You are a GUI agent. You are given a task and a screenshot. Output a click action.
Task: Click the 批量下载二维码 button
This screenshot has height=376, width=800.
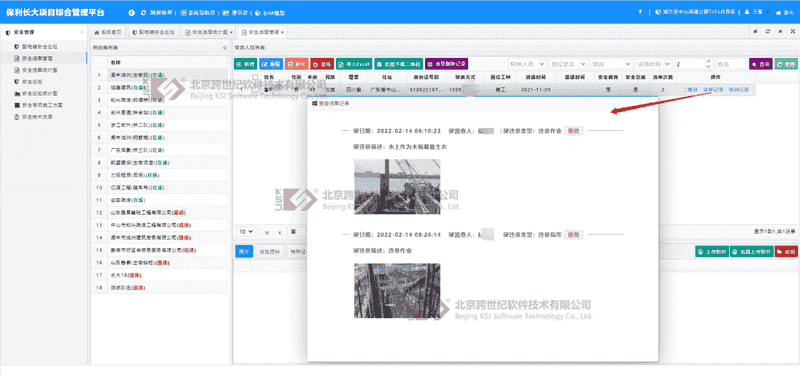tap(398, 64)
